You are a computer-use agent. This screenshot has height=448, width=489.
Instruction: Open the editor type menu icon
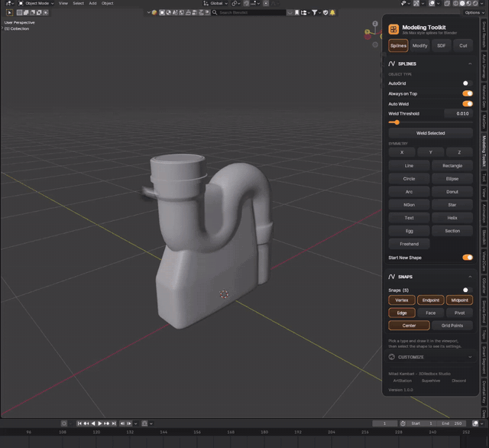click(x=8, y=3)
